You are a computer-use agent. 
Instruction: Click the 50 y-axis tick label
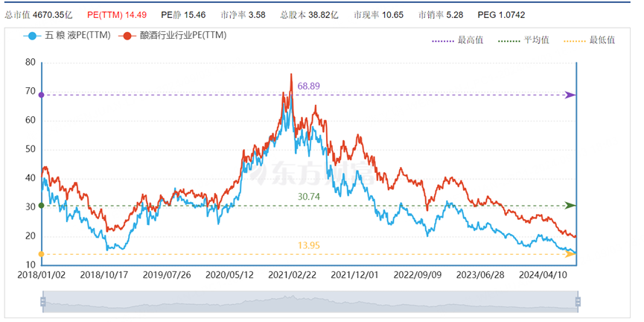pos(31,150)
